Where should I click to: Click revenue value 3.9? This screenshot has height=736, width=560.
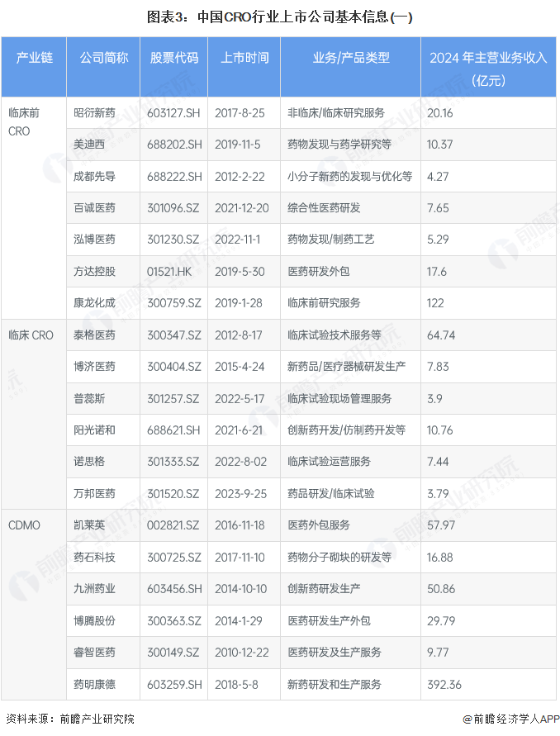(x=434, y=398)
